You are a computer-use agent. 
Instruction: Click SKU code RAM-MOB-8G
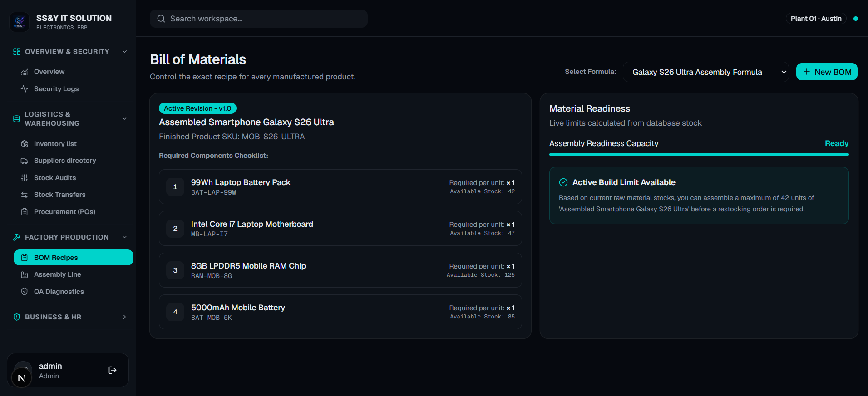point(212,276)
